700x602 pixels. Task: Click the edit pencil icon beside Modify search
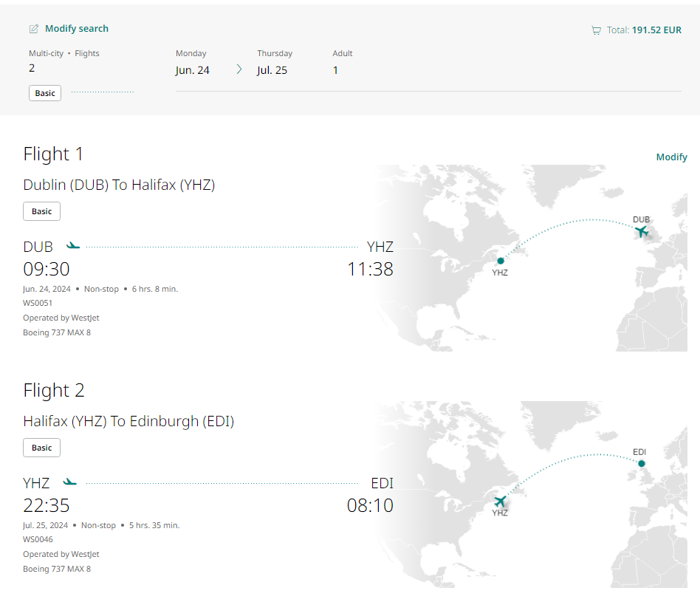pos(34,29)
